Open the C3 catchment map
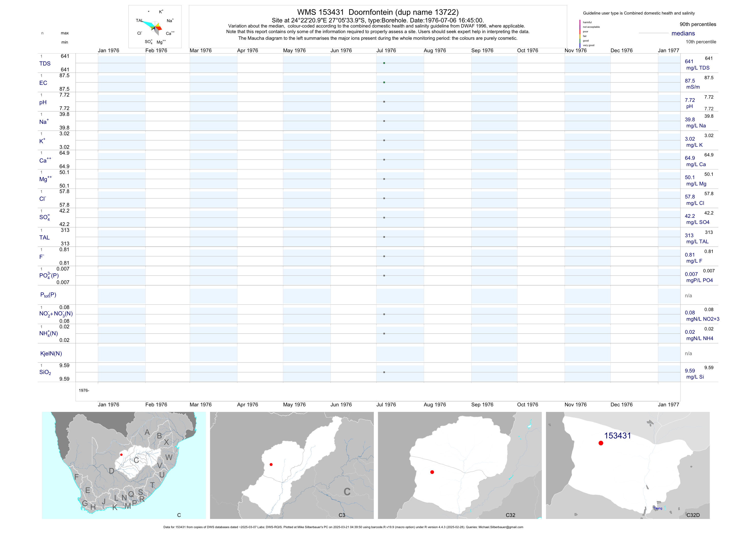Image resolution: width=756 pixels, height=535 pixels. [x=292, y=465]
